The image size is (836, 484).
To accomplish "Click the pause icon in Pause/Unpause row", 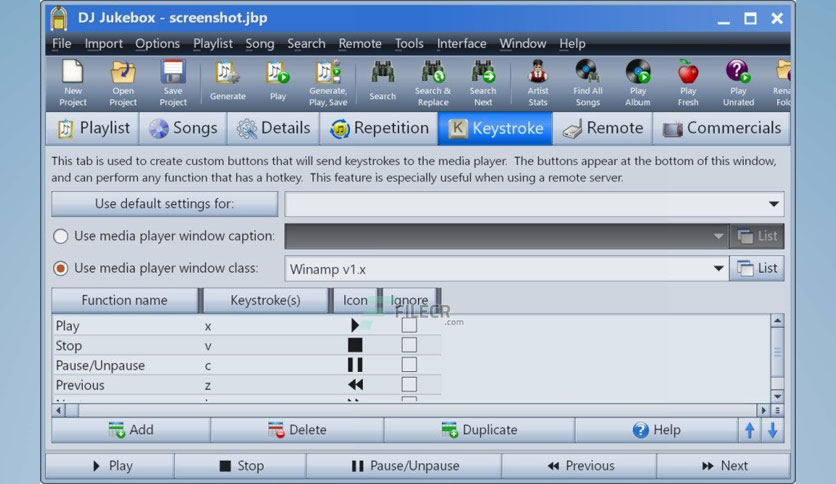I will [355, 365].
